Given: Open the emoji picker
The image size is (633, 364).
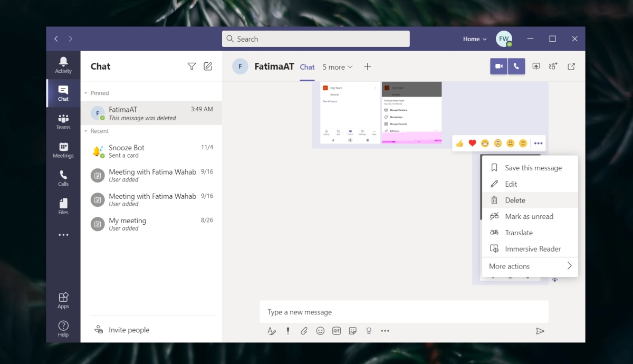Looking at the screenshot, I should (x=320, y=331).
